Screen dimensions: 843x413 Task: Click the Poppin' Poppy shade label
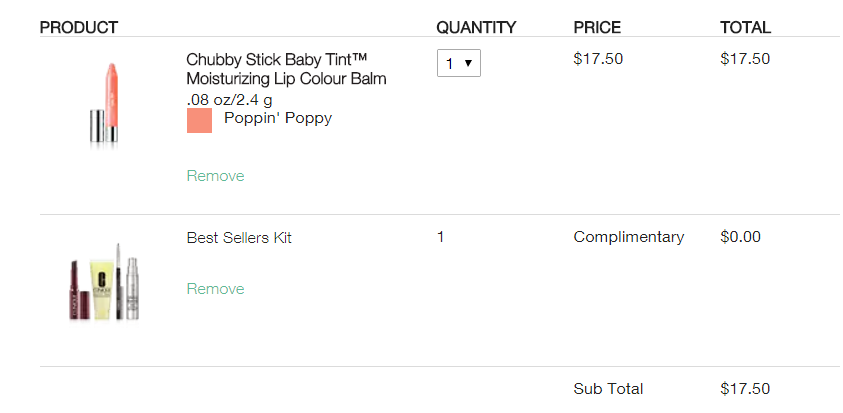(x=278, y=118)
